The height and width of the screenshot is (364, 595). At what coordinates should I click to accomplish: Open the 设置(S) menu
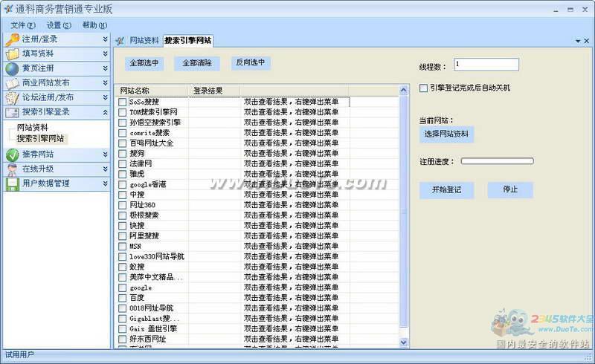(59, 25)
